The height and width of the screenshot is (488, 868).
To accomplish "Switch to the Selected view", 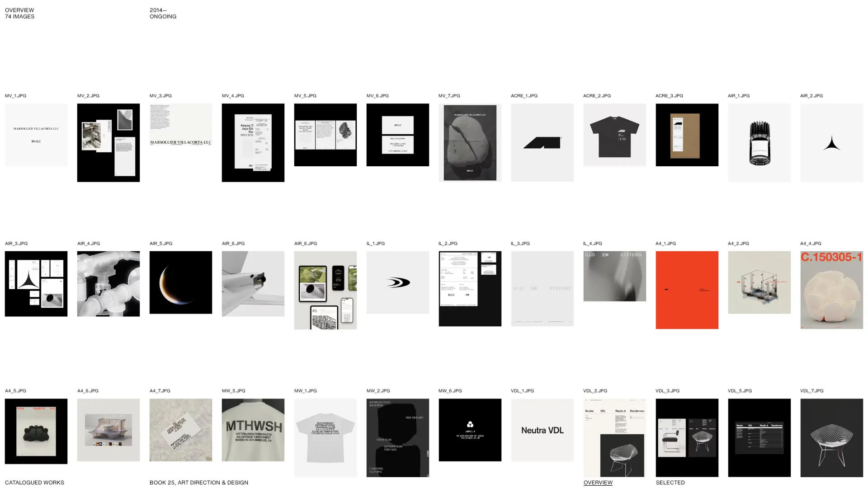I will pyautogui.click(x=670, y=483).
